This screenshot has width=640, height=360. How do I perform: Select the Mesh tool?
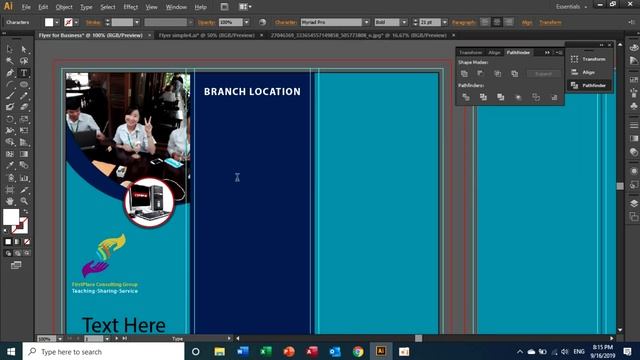pos(10,154)
